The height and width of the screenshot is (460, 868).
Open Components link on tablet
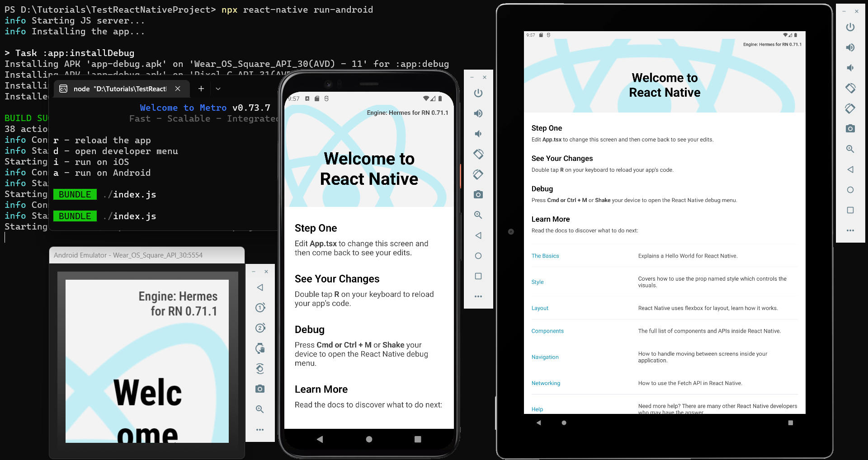pyautogui.click(x=547, y=331)
